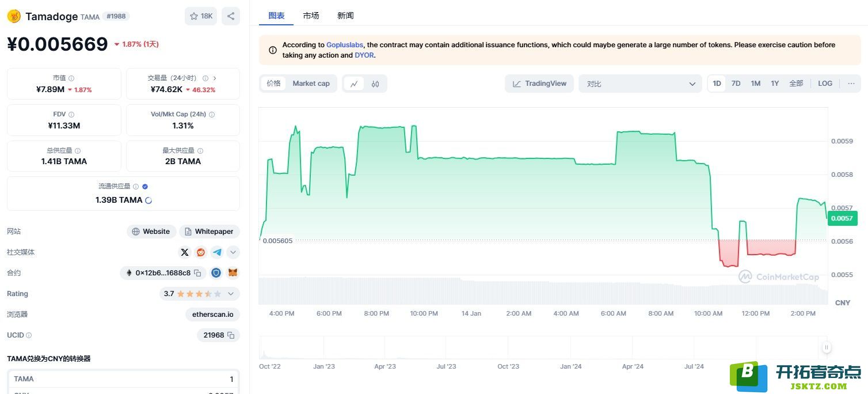
Task: Switch to line chart view
Action: coord(354,84)
